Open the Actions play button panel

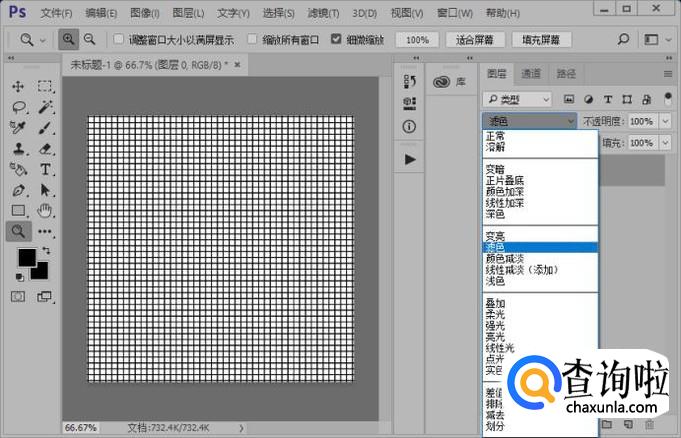click(410, 159)
